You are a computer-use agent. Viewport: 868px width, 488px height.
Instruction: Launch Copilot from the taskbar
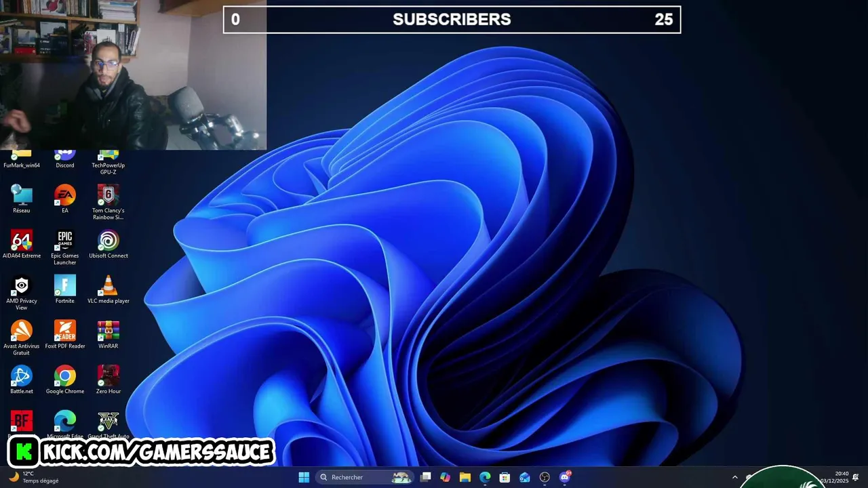pos(445,477)
